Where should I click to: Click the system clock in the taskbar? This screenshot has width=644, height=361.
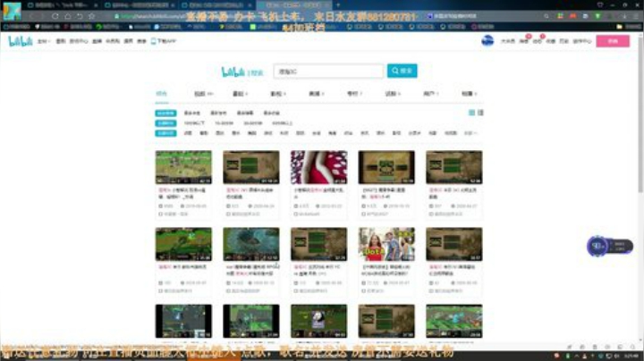[631, 356]
